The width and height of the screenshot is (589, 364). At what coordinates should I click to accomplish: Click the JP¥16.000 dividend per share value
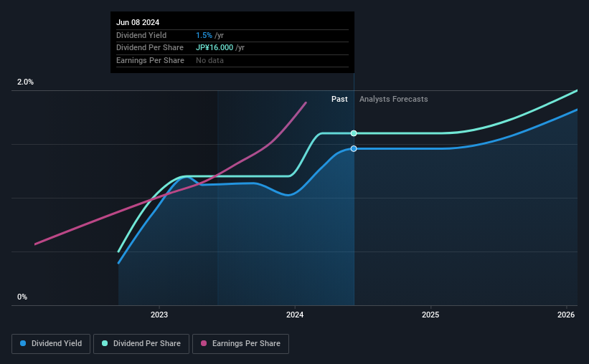coord(215,48)
